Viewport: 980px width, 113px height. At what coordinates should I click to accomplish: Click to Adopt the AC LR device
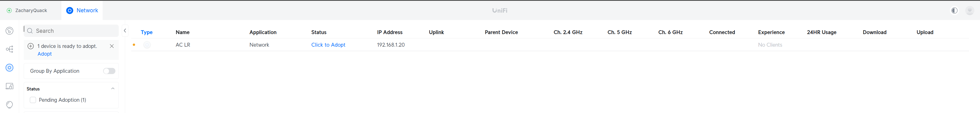328,45
